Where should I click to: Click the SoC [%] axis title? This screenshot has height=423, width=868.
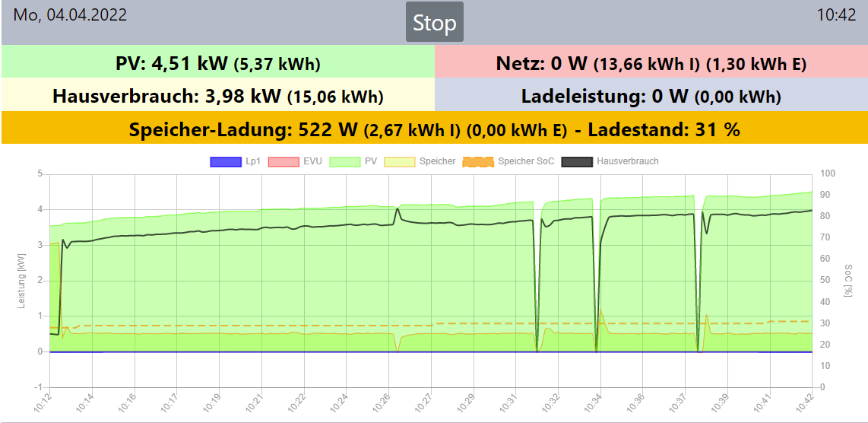(x=847, y=281)
